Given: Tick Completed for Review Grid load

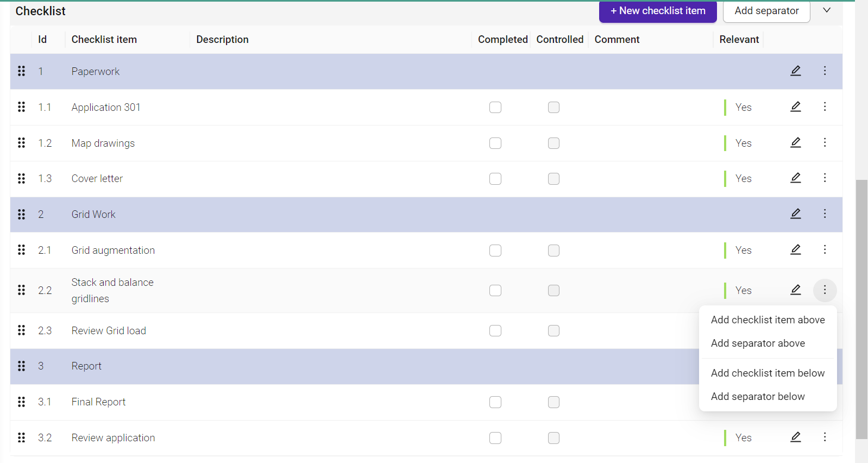Looking at the screenshot, I should pos(495,330).
